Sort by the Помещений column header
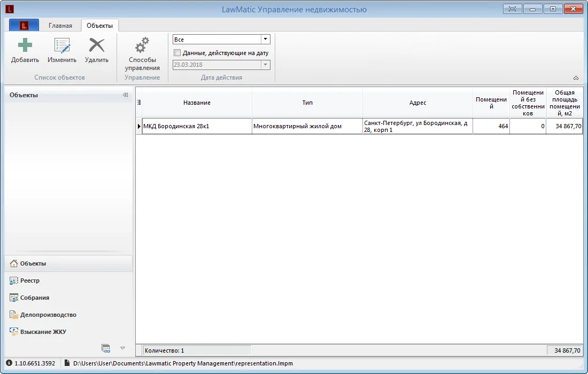The width and height of the screenshot is (588, 374). (491, 103)
